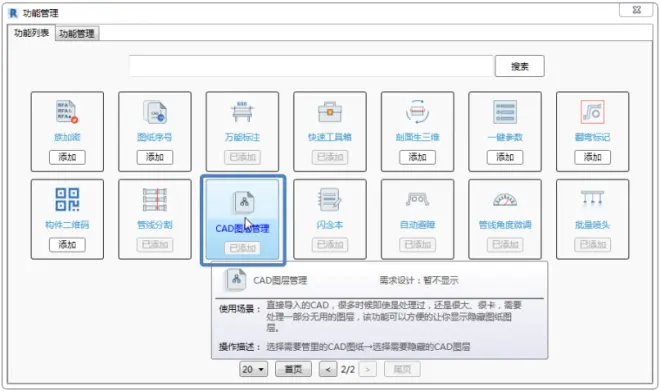Add the 剖面生三维 function
Screen dimensions: 660x391
(x=418, y=157)
